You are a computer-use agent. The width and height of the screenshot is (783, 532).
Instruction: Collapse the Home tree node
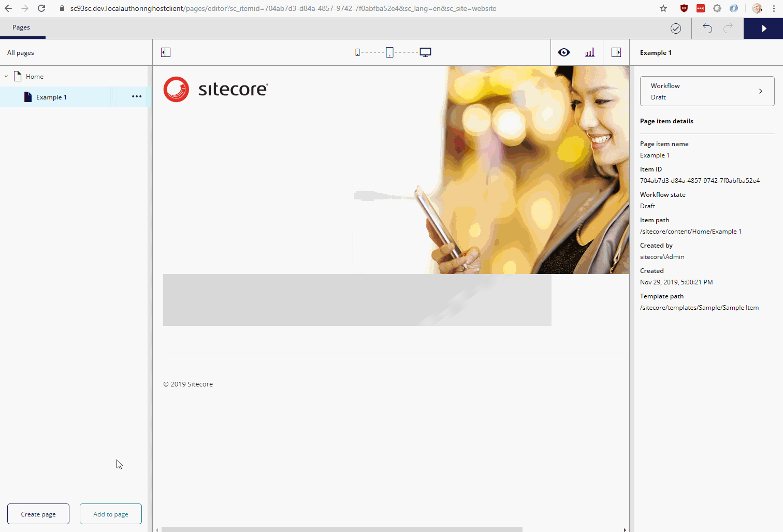6,77
